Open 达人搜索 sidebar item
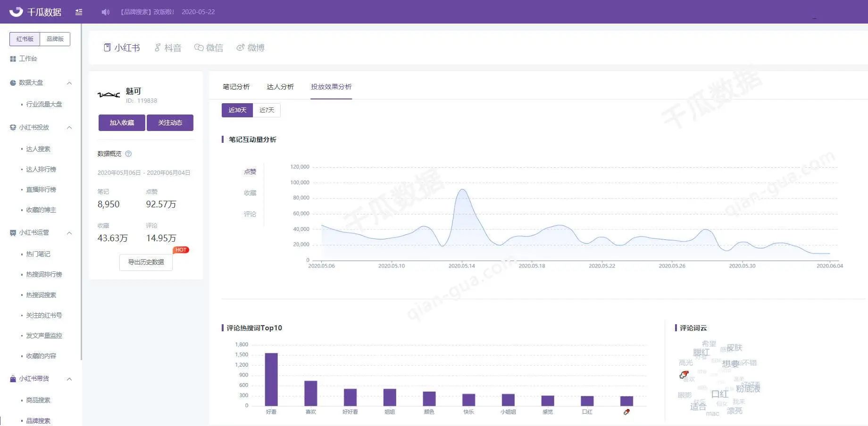Viewport: 868px width, 426px height. [x=38, y=149]
